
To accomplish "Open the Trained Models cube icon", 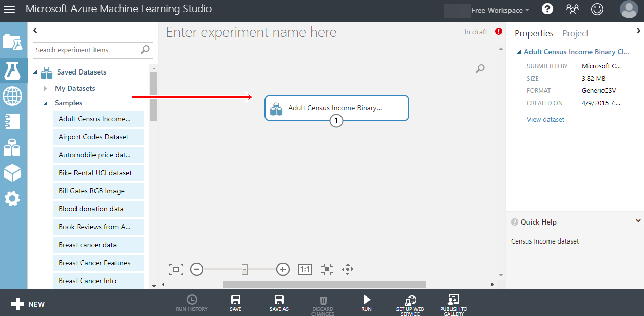I will pos(12,173).
